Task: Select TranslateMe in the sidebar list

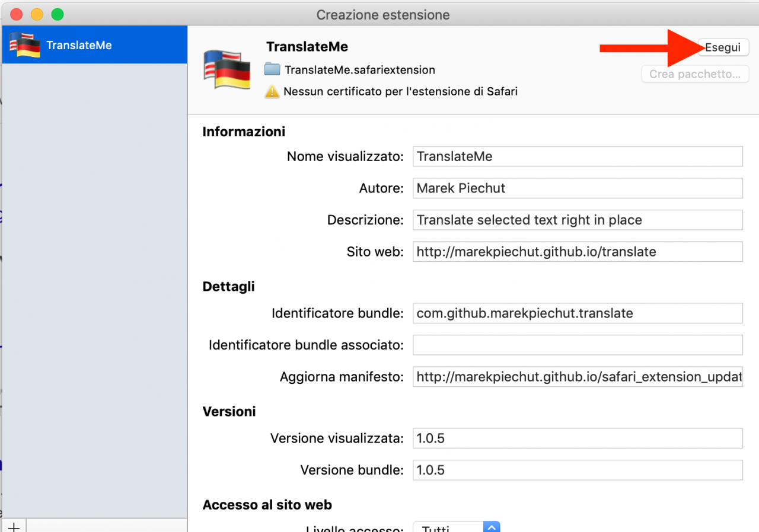Action: click(x=95, y=45)
